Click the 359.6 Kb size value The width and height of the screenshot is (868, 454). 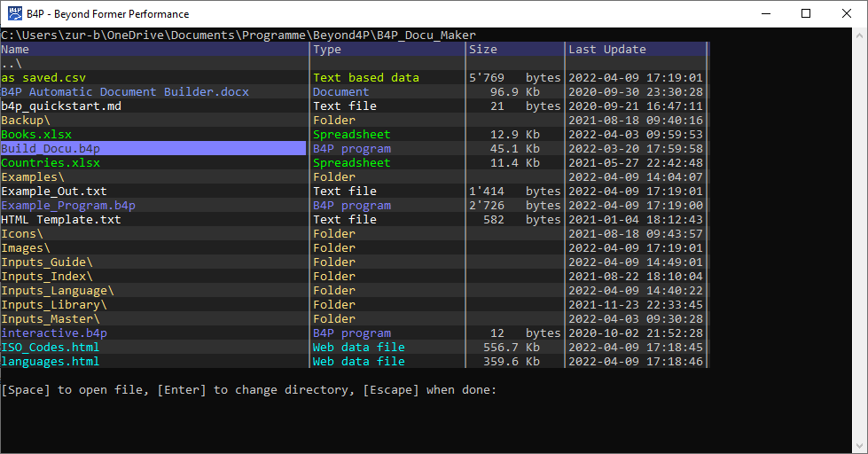click(x=512, y=362)
